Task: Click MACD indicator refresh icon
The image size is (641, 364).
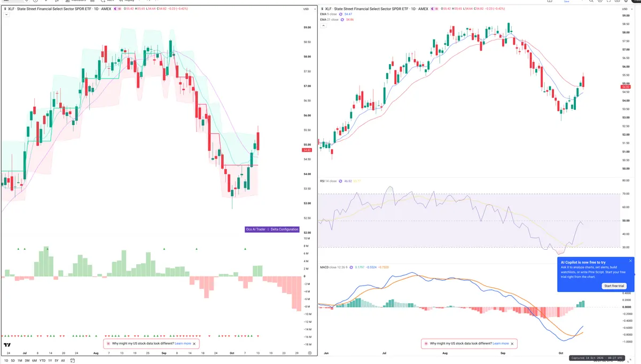Action: (x=351, y=267)
